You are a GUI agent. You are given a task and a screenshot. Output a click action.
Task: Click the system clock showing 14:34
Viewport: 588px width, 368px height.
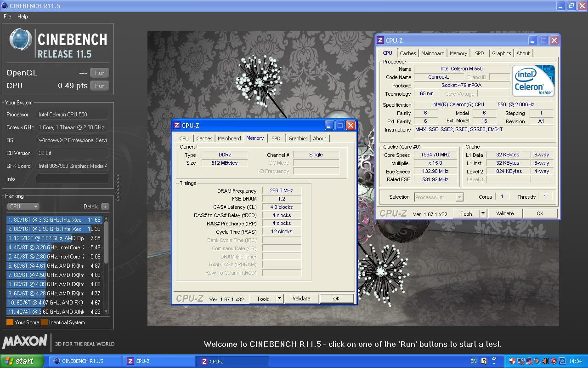click(x=575, y=361)
